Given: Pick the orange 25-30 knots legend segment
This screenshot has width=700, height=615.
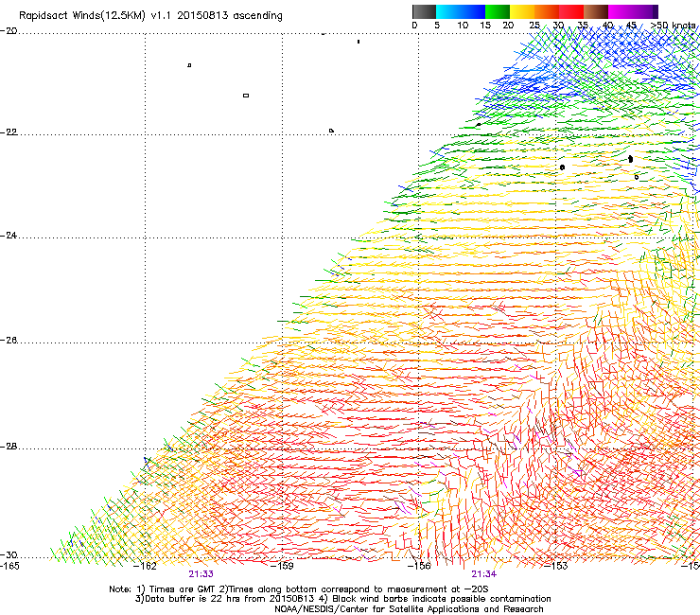Looking at the screenshot, I should pos(547,11).
